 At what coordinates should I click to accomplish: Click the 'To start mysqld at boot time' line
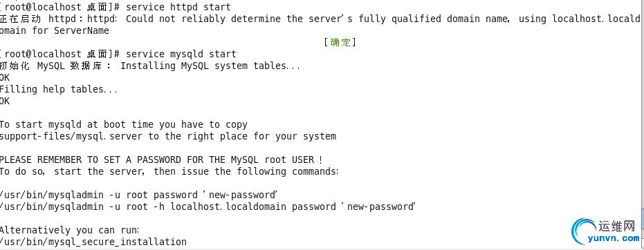(124, 124)
